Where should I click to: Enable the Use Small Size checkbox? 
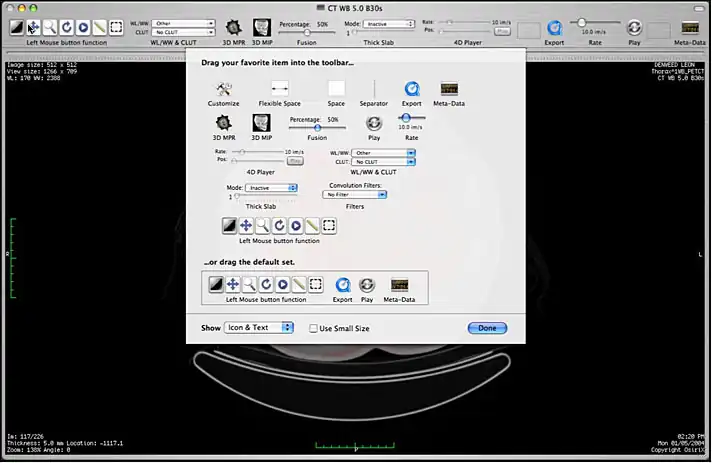[x=314, y=328]
